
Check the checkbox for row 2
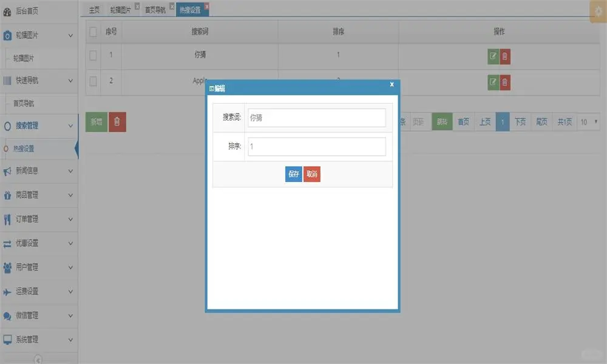[93, 81]
